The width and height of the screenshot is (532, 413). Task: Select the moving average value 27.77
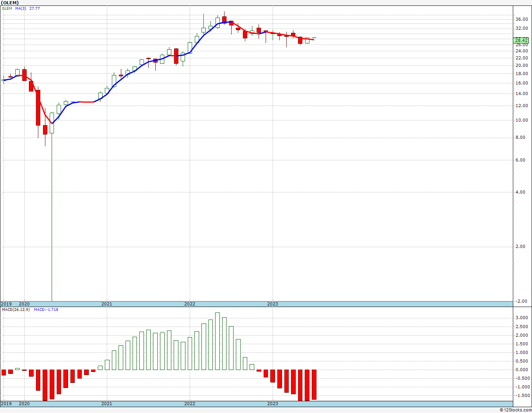click(35, 8)
